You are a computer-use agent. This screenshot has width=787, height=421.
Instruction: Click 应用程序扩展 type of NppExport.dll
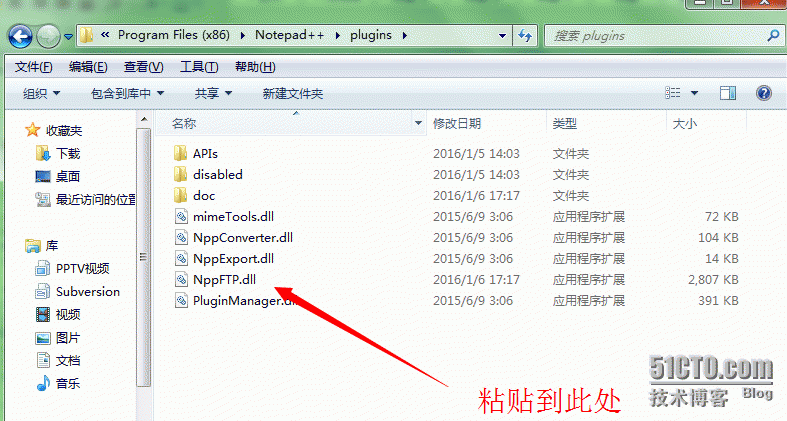click(x=589, y=258)
